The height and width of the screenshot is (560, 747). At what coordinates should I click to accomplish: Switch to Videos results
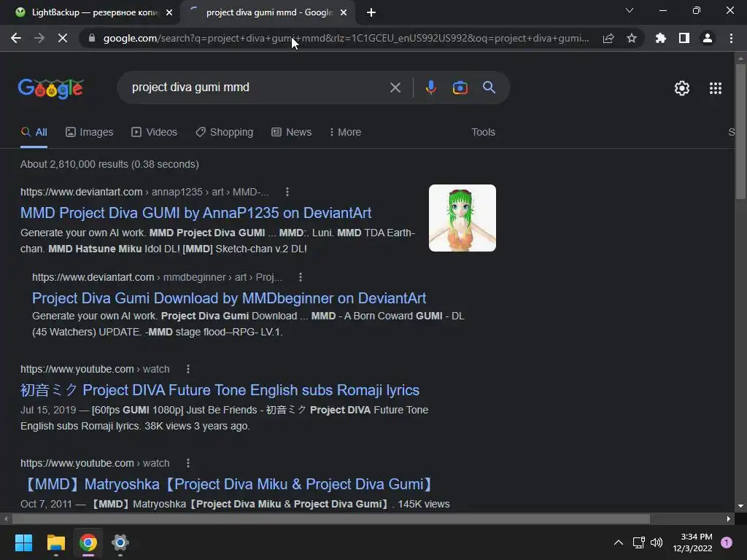[x=155, y=133]
